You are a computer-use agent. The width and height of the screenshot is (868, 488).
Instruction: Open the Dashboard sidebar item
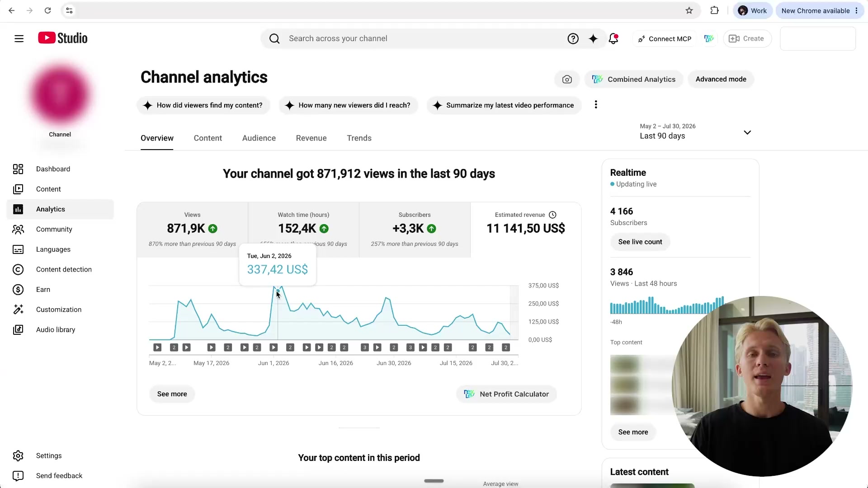60,169
